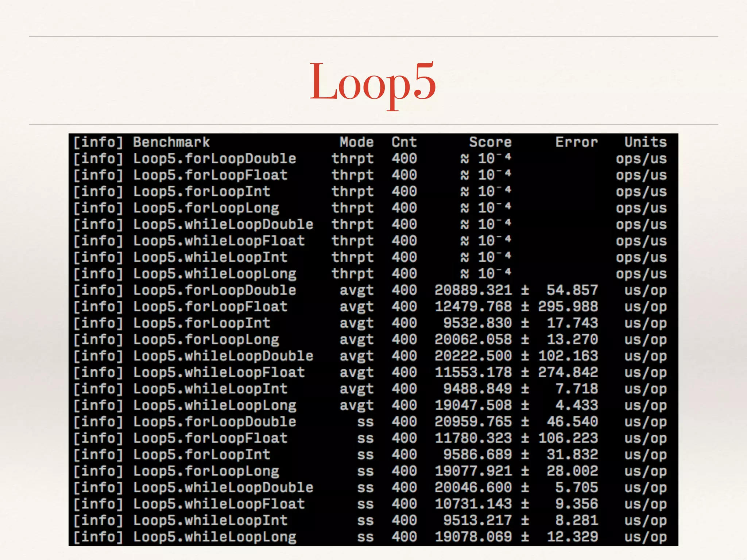Select the Benchmark column header
747x560 pixels.
[171, 142]
